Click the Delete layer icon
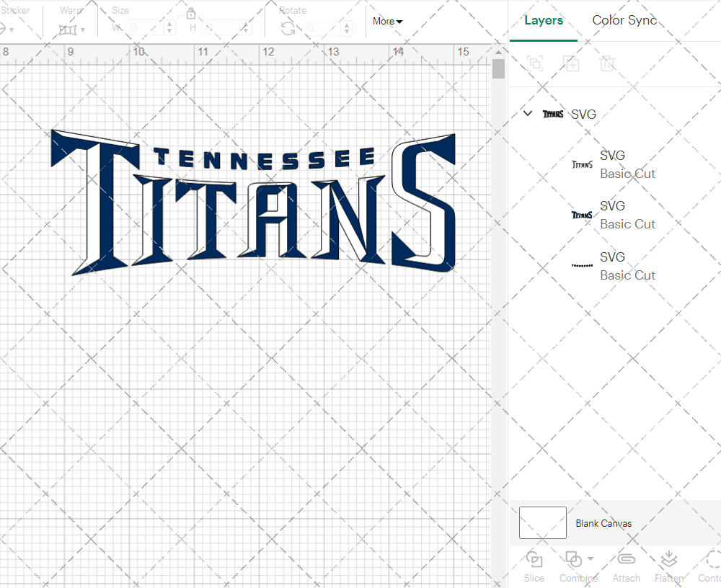Image resolution: width=721 pixels, height=588 pixels. [607, 63]
